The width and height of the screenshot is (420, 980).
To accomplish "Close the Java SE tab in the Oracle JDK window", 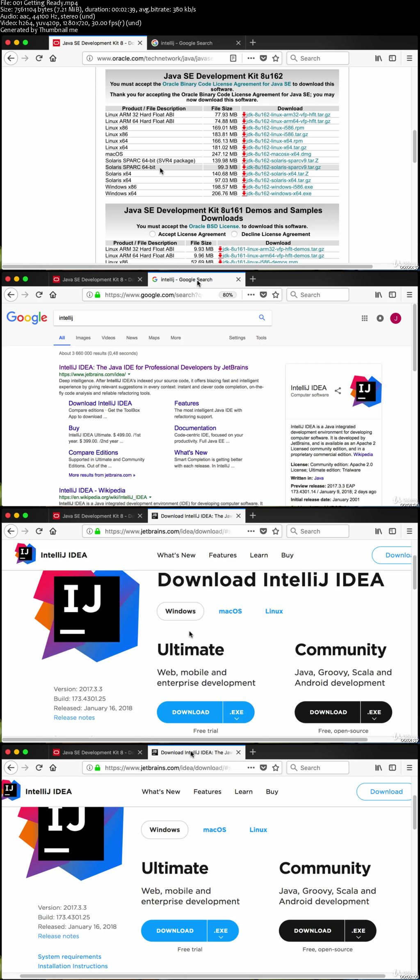I will [x=140, y=43].
